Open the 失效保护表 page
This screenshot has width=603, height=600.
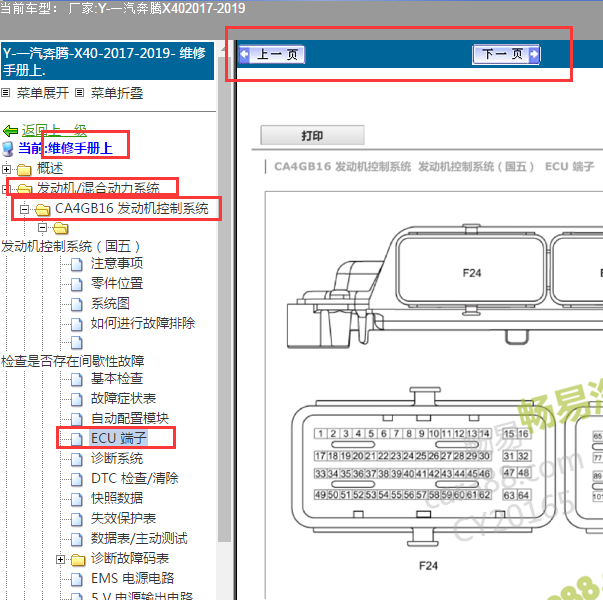[x=123, y=518]
